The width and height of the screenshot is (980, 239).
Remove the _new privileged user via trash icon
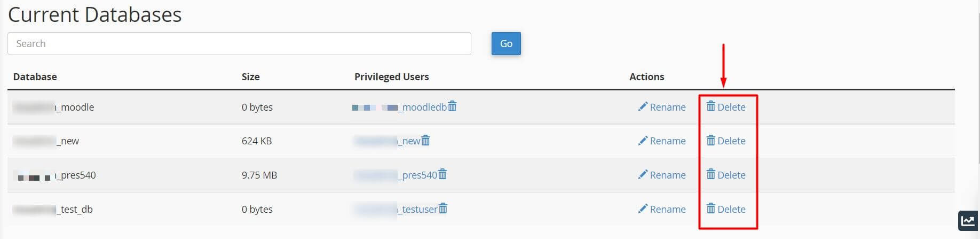[x=426, y=141]
